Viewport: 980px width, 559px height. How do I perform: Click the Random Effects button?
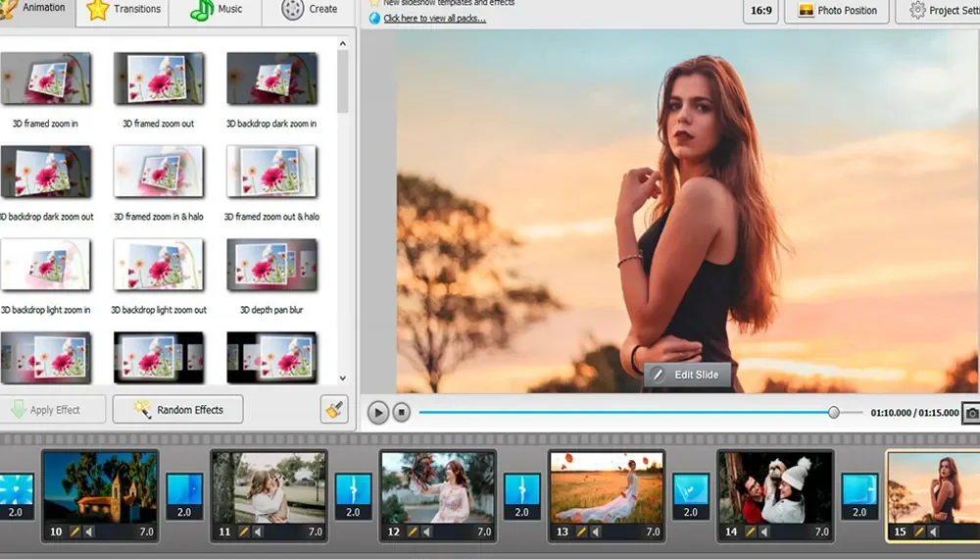coord(178,410)
